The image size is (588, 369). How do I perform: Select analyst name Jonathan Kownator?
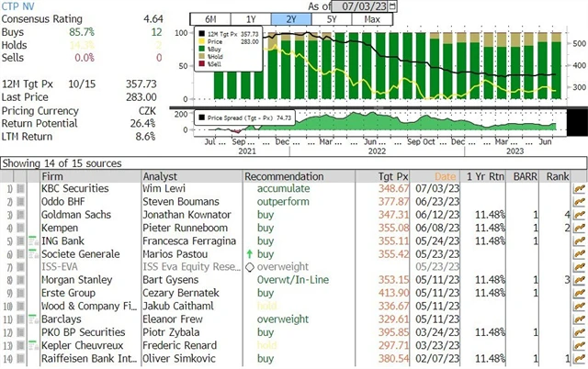[x=187, y=215]
